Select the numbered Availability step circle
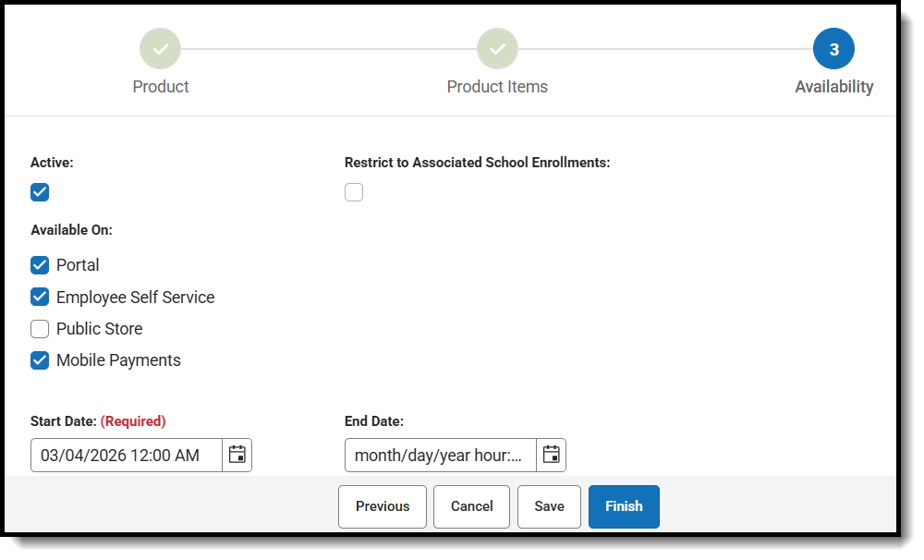This screenshot has width=924, height=560. [833, 48]
